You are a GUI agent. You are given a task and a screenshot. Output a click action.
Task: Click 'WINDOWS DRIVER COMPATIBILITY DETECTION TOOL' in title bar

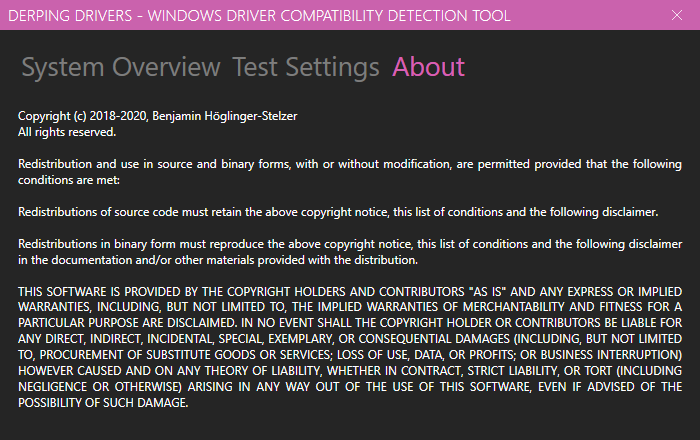point(329,16)
